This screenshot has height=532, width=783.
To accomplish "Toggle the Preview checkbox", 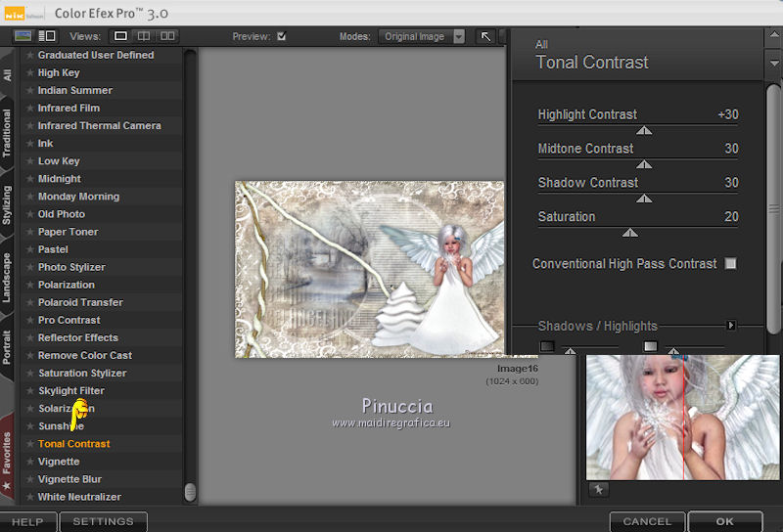I will click(282, 37).
